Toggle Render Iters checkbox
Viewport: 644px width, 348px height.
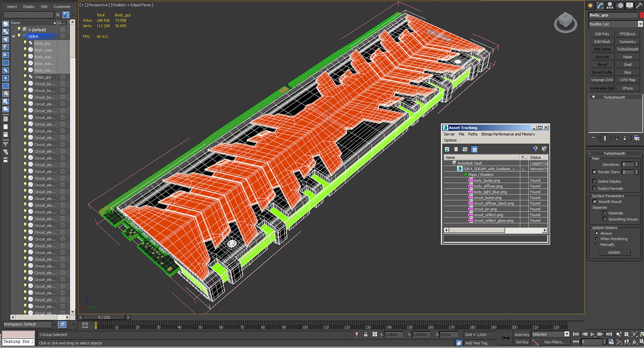tap(594, 172)
